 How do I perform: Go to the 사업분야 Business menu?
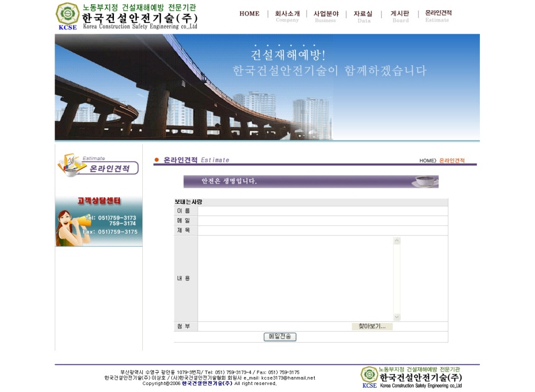click(326, 16)
